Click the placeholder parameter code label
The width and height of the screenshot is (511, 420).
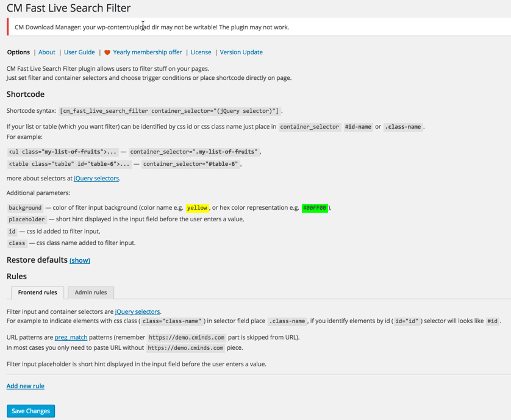[27, 219]
